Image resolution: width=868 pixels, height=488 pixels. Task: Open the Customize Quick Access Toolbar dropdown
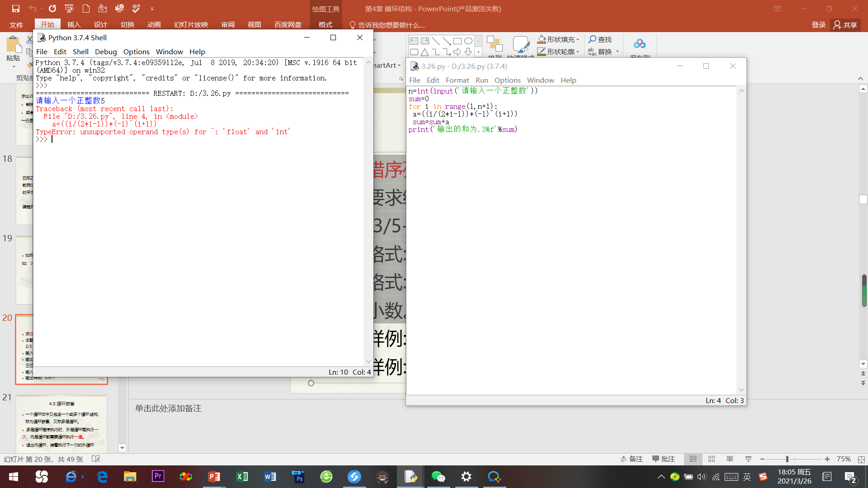[x=152, y=9]
